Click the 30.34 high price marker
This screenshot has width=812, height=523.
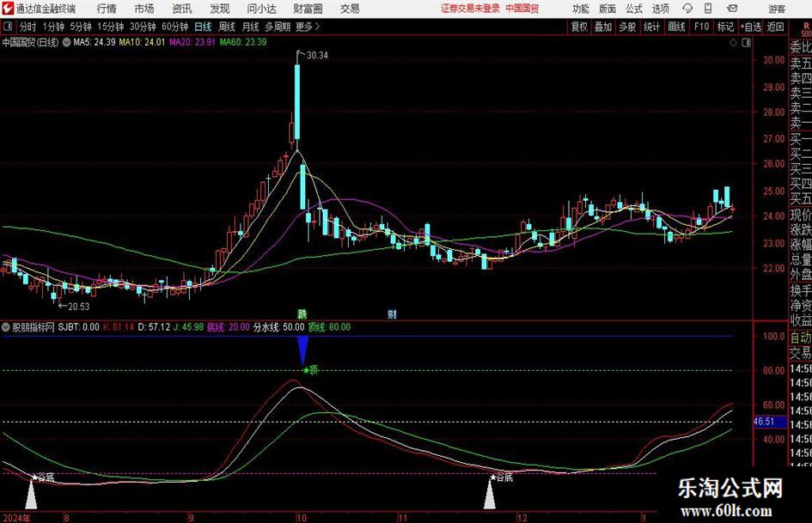pos(317,55)
